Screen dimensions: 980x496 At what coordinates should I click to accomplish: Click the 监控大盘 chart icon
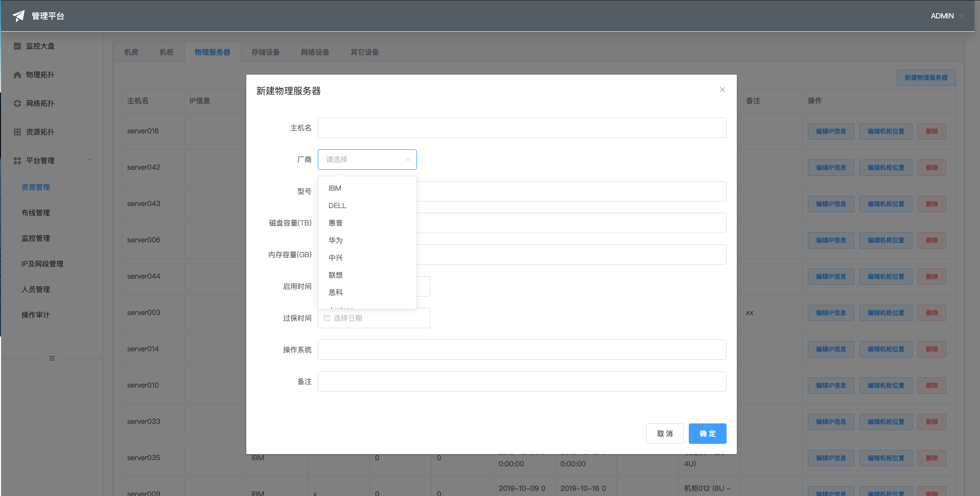coord(17,46)
